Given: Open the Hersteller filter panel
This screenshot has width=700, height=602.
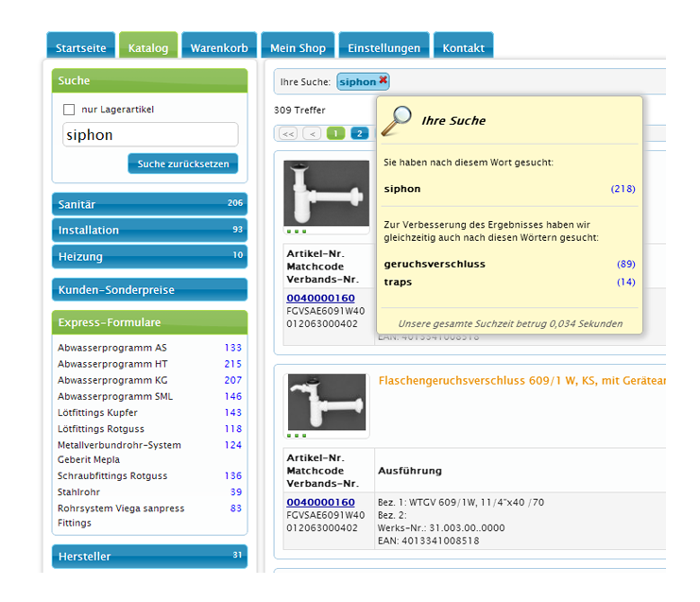Looking at the screenshot, I should (x=149, y=557).
